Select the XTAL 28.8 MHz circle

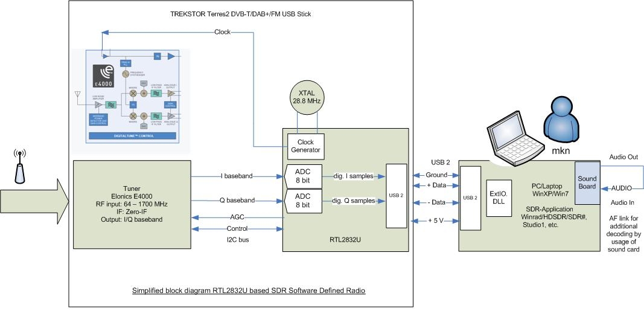[307, 97]
